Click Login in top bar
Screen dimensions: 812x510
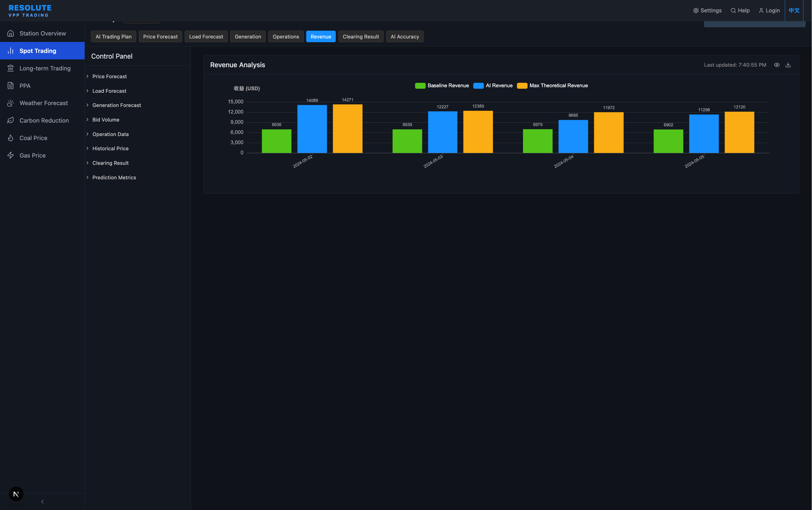[769, 10]
